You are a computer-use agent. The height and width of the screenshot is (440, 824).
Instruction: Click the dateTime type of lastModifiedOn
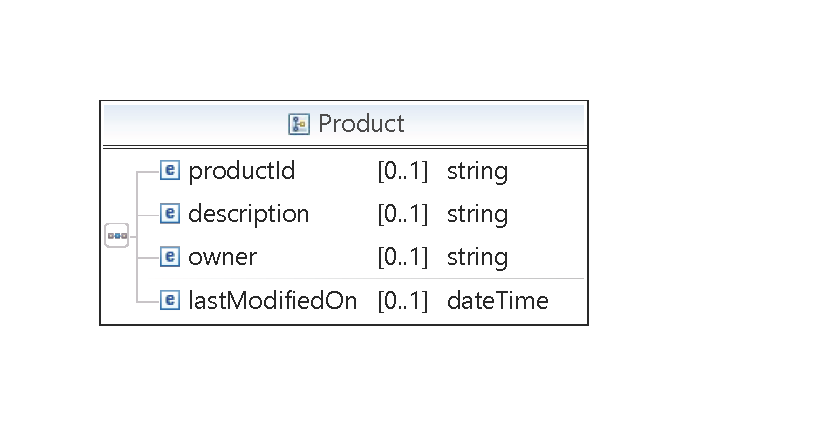498,301
